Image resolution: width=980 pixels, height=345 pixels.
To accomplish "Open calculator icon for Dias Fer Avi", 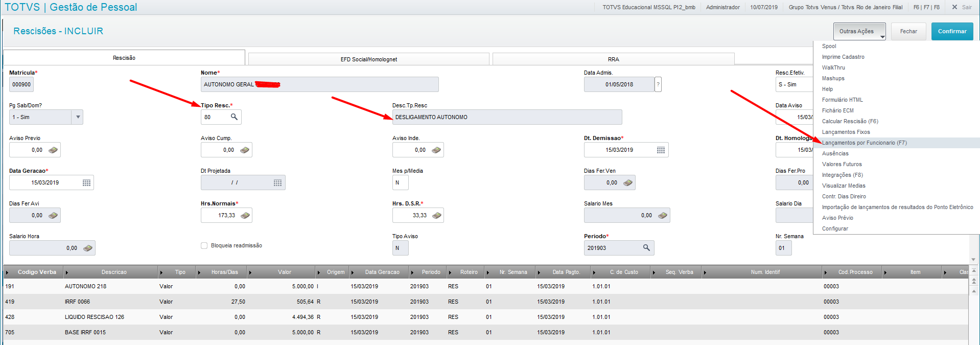I will pyautogui.click(x=53, y=215).
